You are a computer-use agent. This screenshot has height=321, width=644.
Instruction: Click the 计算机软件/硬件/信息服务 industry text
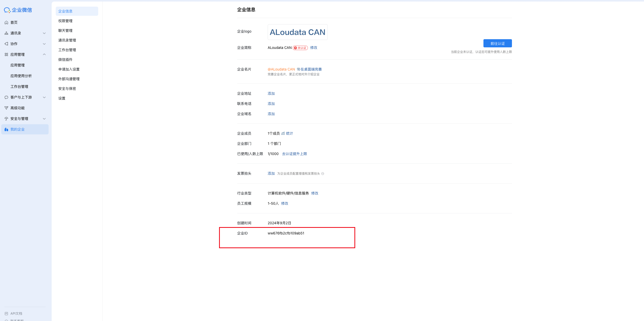[288, 193]
